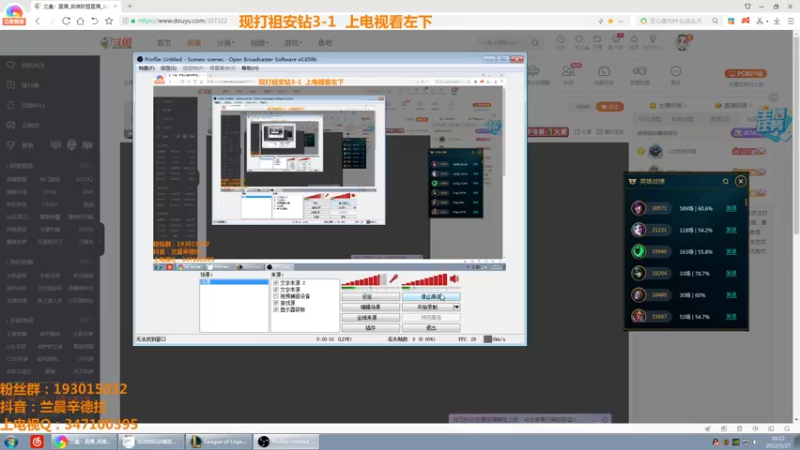Viewport: 800px width, 450px height.
Task: Open the first OBS menu bar item (F)
Action: click(146, 68)
